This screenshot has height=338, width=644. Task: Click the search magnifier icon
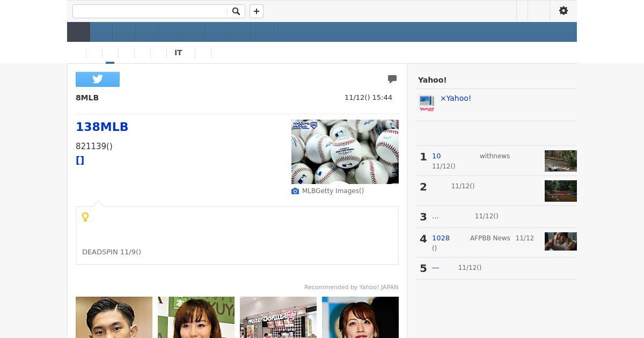click(x=236, y=11)
